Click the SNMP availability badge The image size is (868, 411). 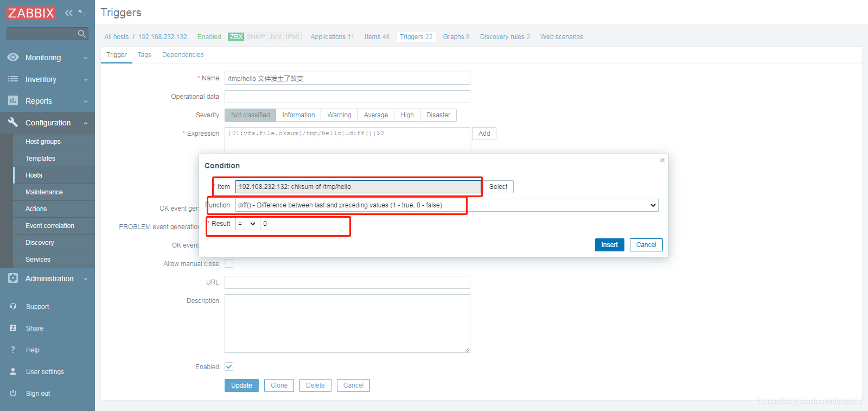coord(256,37)
